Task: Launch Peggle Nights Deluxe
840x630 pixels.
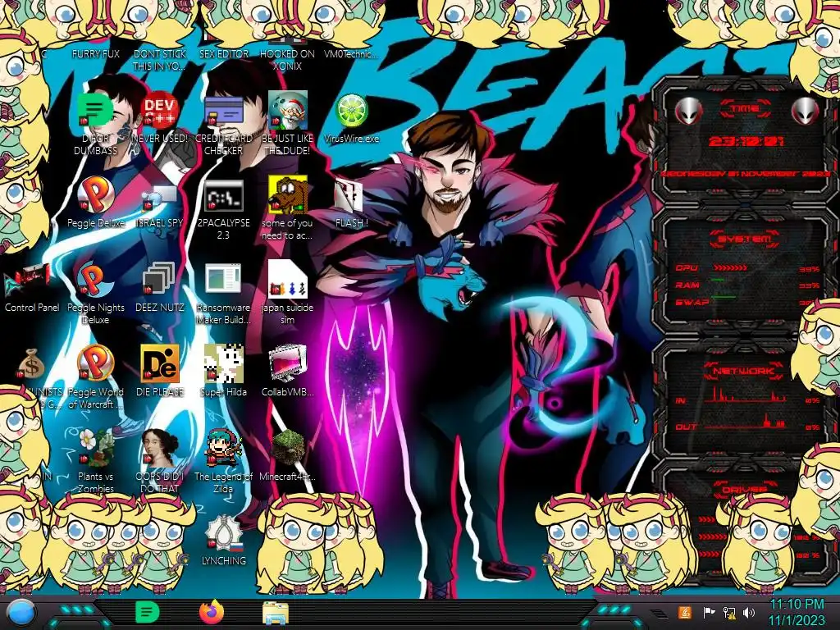Action: point(95,281)
